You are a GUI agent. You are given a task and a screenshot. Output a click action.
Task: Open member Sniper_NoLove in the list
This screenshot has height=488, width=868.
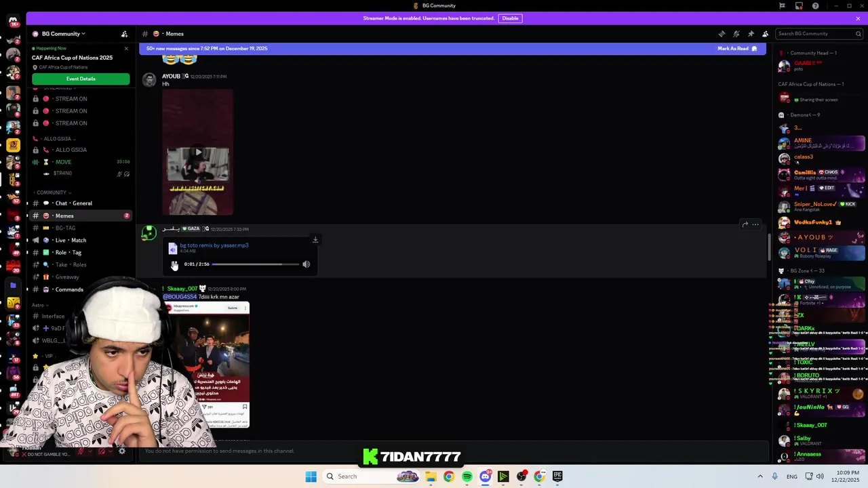pos(821,206)
